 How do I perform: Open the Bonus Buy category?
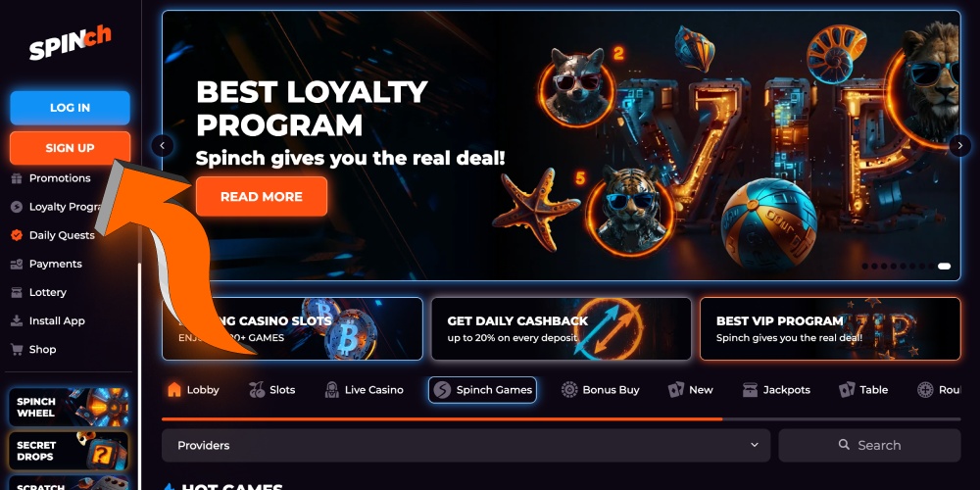[601, 390]
